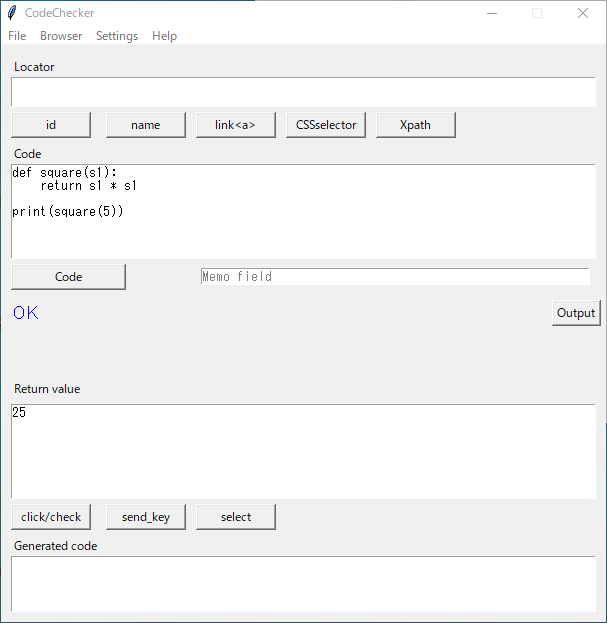Open the Help menu
This screenshot has width=607, height=623.
pyautogui.click(x=164, y=36)
